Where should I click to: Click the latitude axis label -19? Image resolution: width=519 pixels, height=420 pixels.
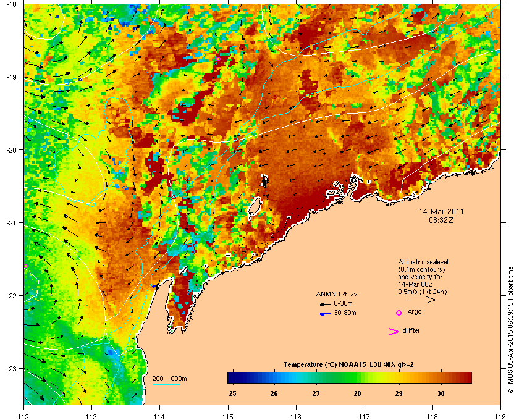pyautogui.click(x=11, y=77)
